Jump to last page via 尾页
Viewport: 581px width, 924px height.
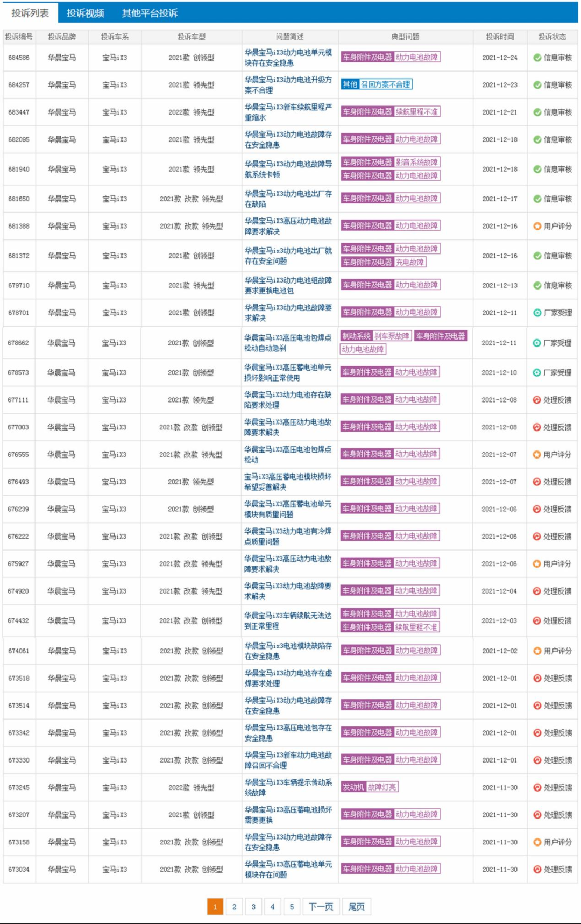click(x=357, y=907)
